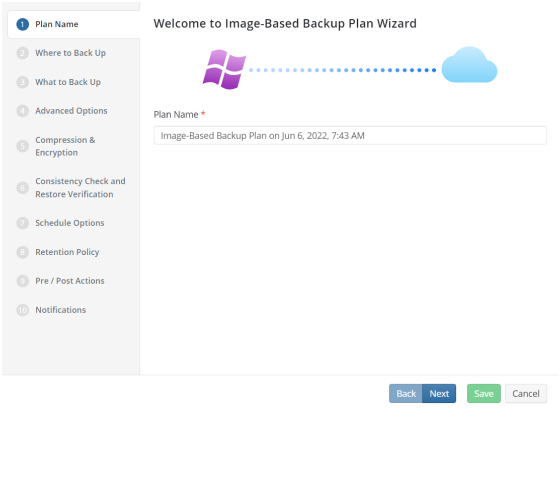This screenshot has width=560, height=480.
Task: Save the backup plan
Action: coord(484,394)
